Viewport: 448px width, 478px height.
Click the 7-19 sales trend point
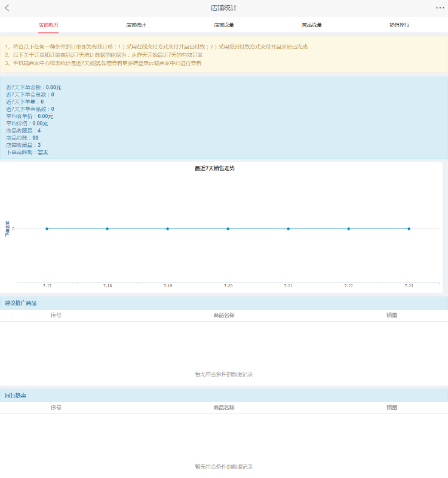pos(168,229)
